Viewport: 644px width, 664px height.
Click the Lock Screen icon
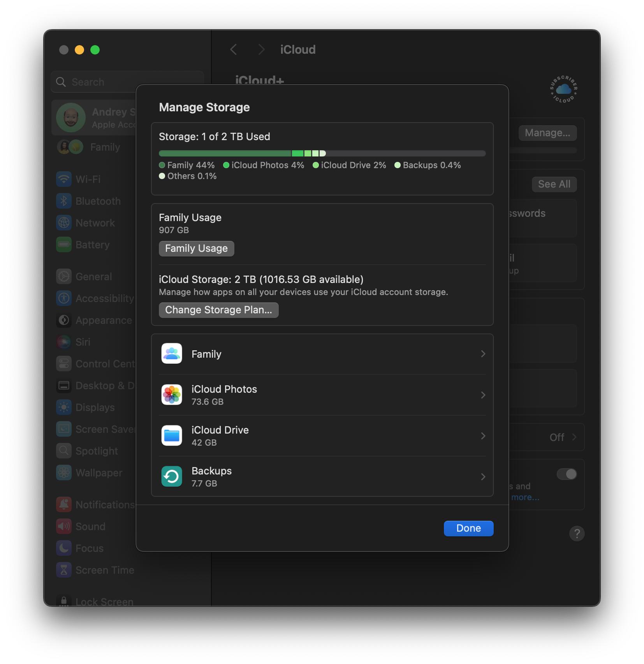coord(64,601)
